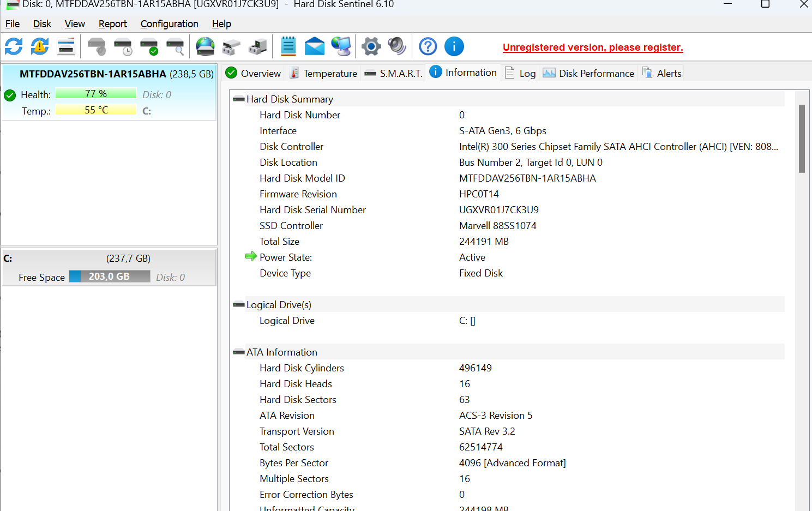This screenshot has width=812, height=511.
Task: Click the globe over disk toolbar icon
Action: point(205,47)
